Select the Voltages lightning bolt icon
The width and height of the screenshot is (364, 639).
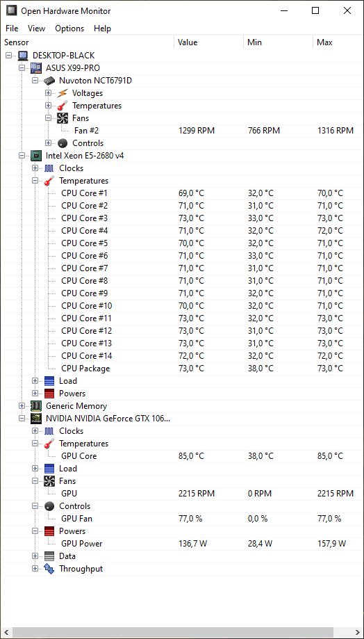(63, 93)
